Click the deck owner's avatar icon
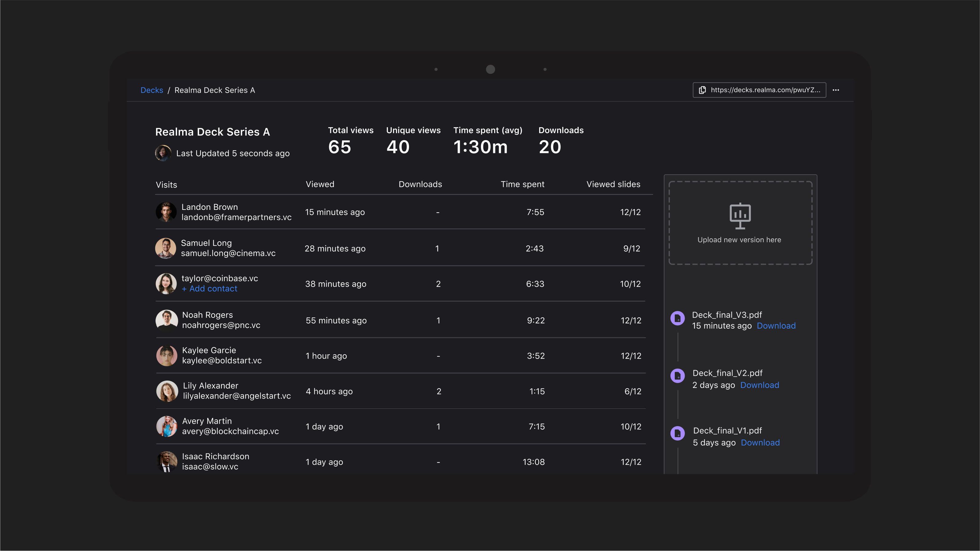The image size is (980, 551). (163, 153)
